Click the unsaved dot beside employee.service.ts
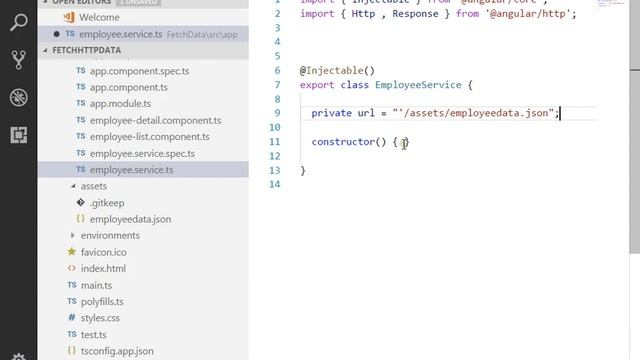The image size is (640, 360). click(56, 34)
